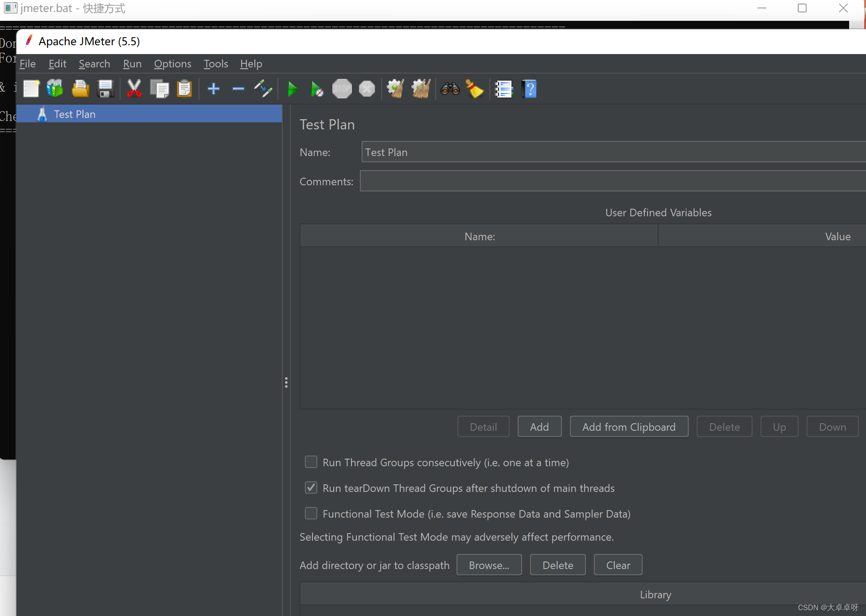The width and height of the screenshot is (866, 616).
Task: Enable Run Thread Groups consecutively checkbox
Action: coord(311,462)
